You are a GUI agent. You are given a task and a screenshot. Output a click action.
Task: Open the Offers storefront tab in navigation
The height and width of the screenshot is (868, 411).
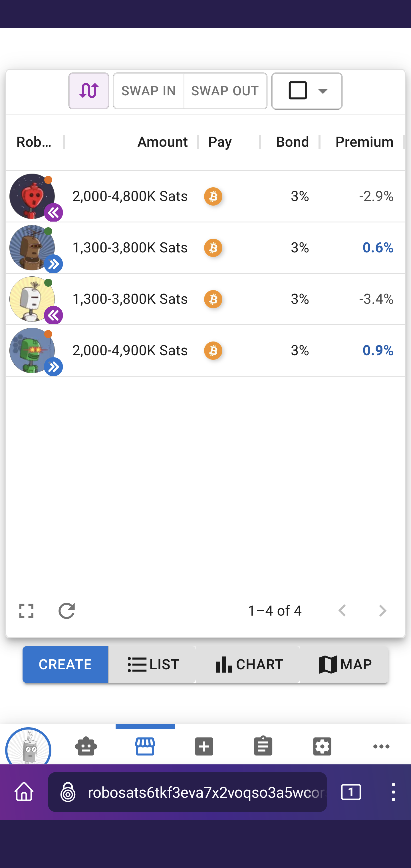(x=145, y=746)
